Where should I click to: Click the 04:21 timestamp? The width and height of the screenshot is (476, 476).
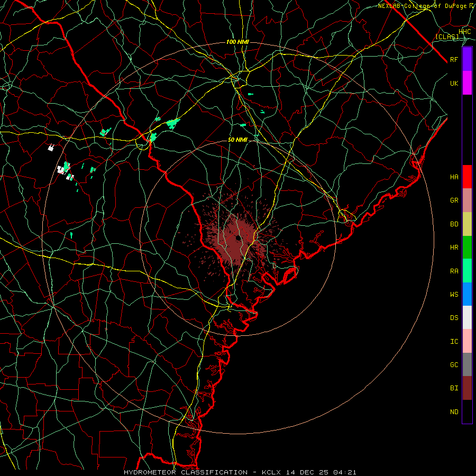coord(344,472)
